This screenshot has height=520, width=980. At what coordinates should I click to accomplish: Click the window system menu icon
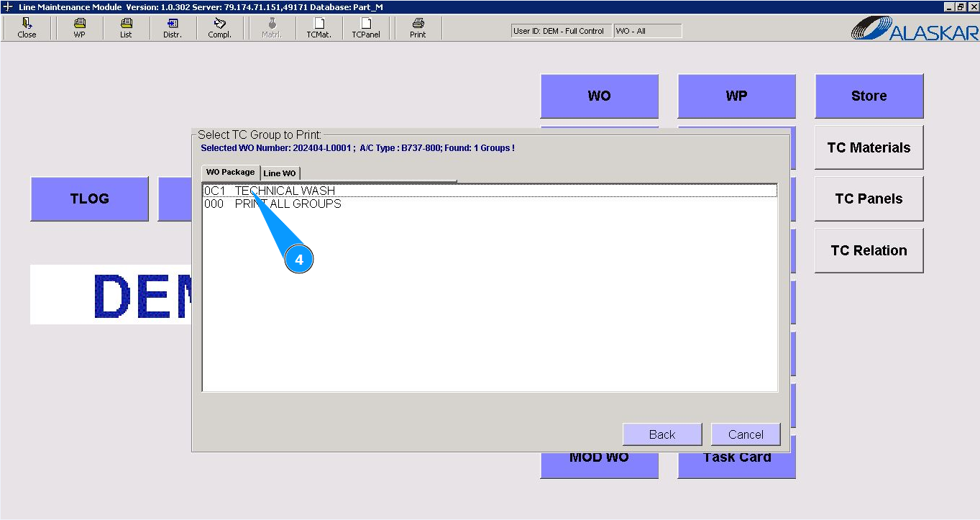tap(8, 6)
